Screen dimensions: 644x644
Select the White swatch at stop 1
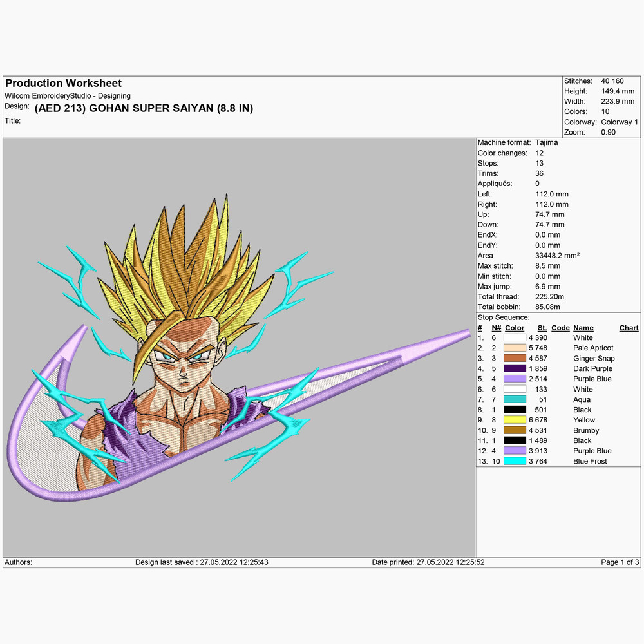coord(515,337)
